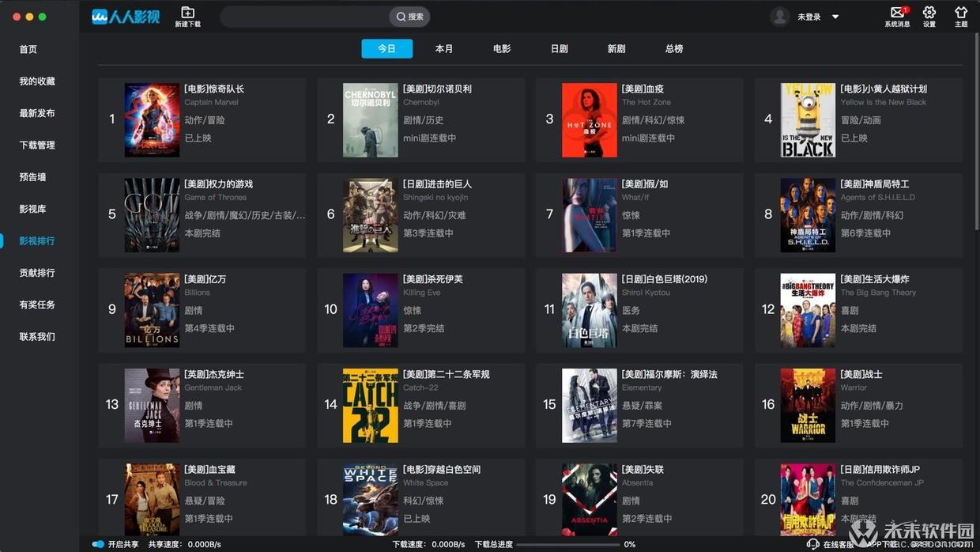Toggle the 开启共享 sharing switch

[x=98, y=544]
